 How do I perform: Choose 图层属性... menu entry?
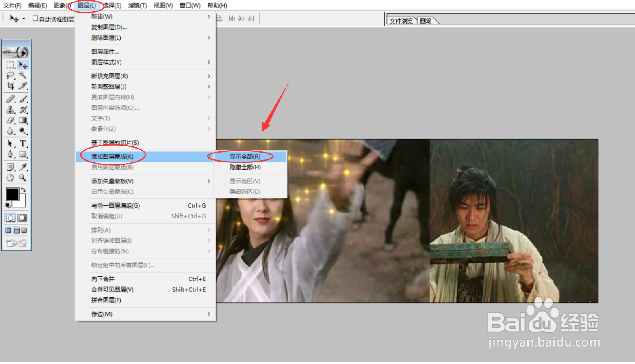pyautogui.click(x=145, y=52)
